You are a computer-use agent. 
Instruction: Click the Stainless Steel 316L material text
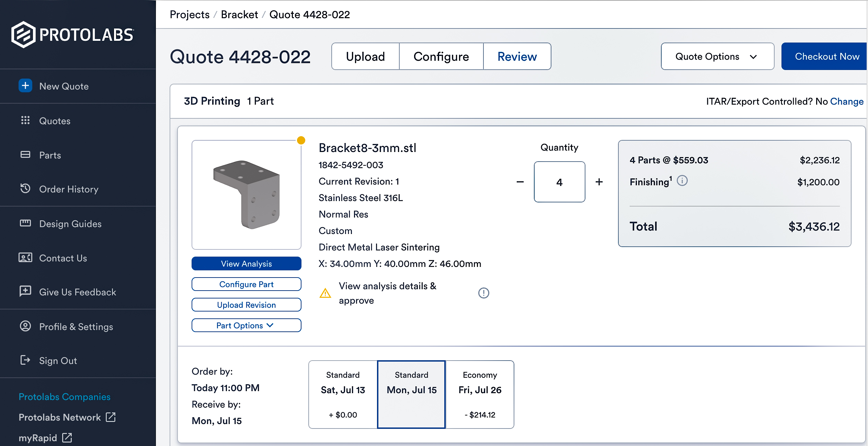pyautogui.click(x=361, y=198)
